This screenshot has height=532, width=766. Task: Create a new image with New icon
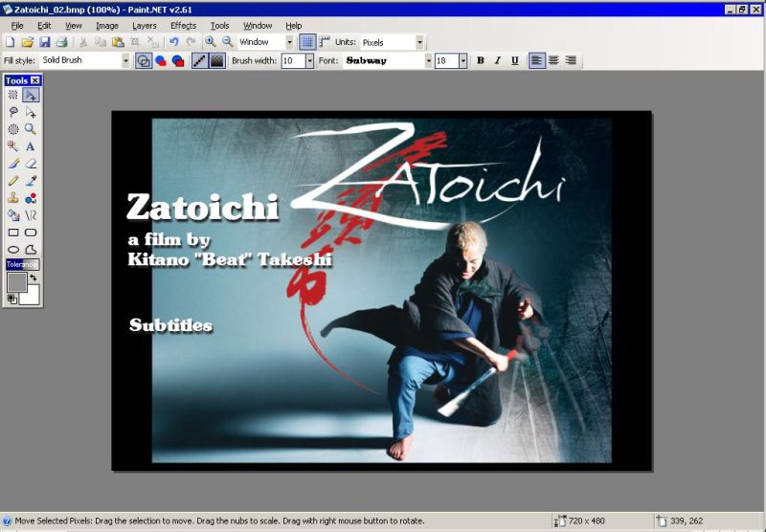click(10, 42)
